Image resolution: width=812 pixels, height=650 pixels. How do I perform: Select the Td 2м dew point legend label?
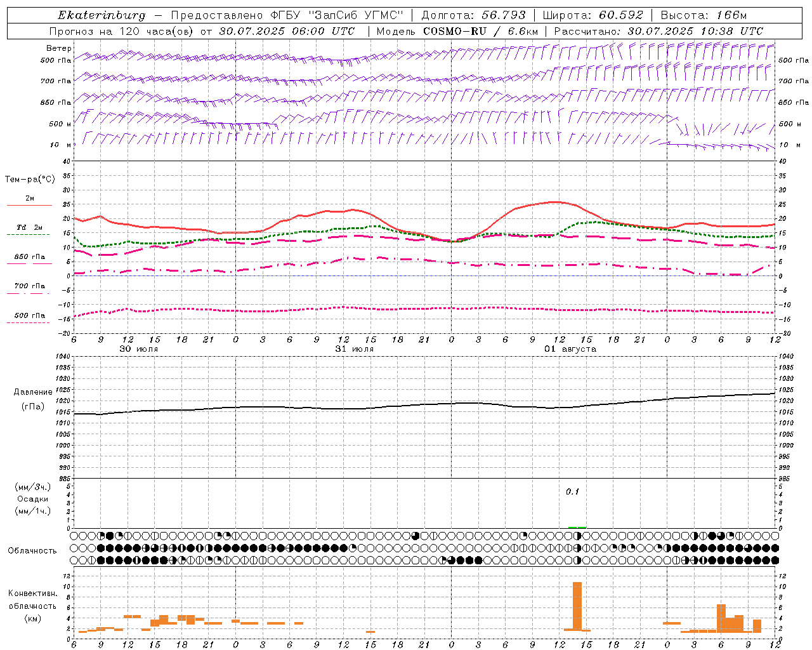29,227
